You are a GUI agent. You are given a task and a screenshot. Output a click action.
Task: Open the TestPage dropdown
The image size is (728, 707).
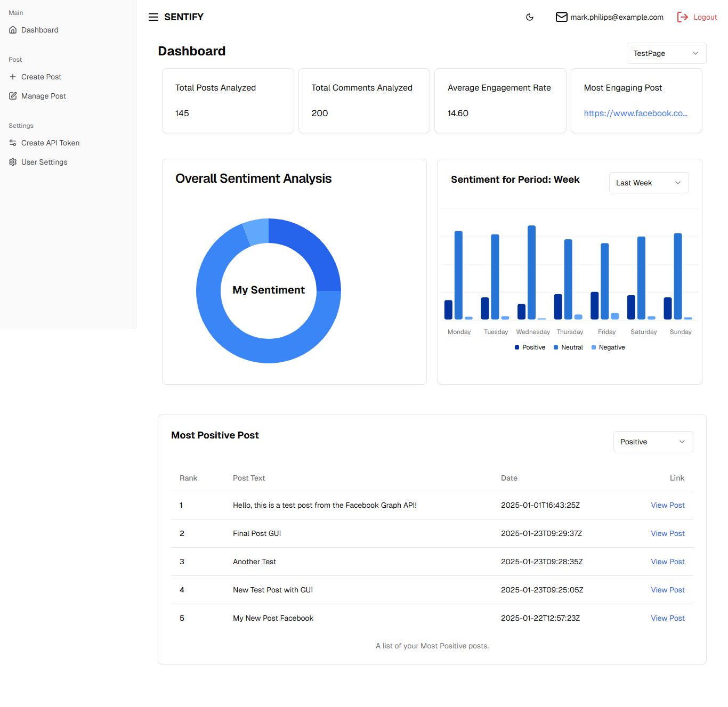[666, 53]
